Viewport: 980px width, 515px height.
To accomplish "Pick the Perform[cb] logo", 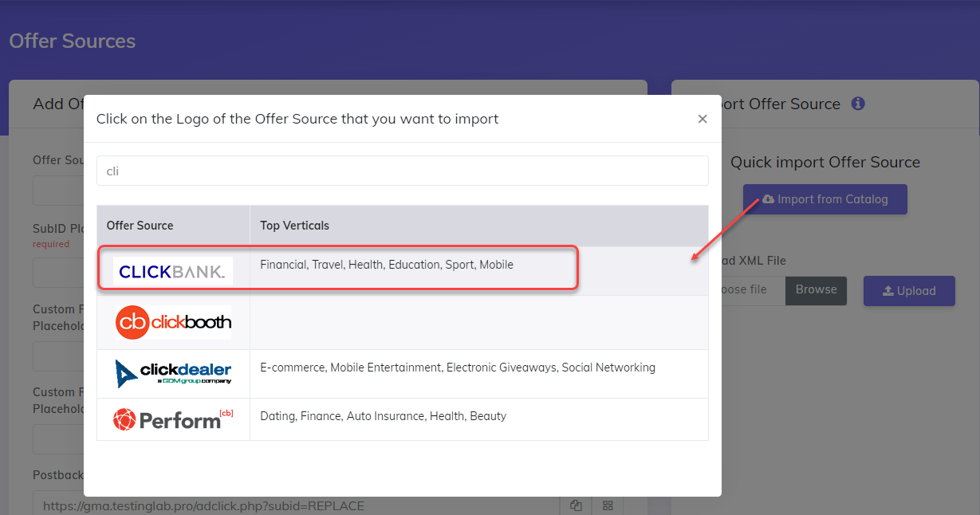I will [x=172, y=419].
